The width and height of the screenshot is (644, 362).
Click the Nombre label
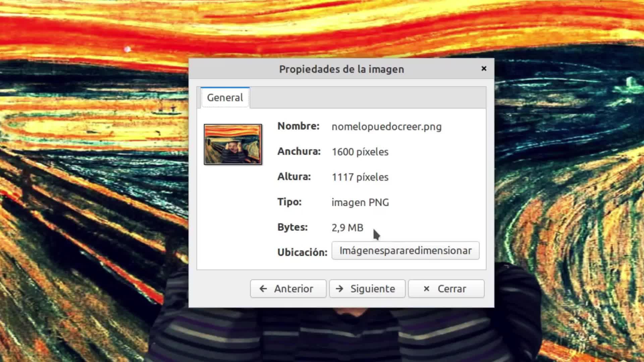pyautogui.click(x=298, y=126)
